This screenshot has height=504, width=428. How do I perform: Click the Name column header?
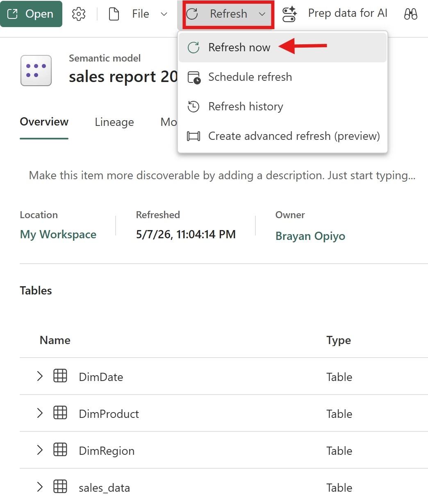point(55,340)
